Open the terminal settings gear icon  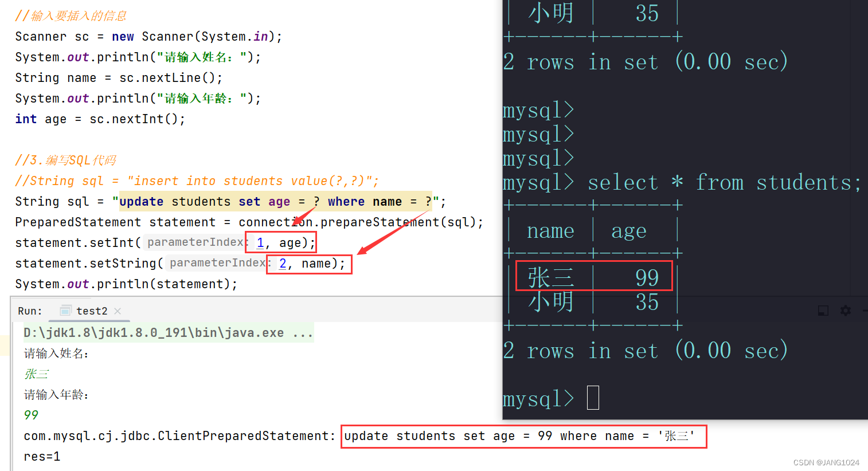point(845,310)
